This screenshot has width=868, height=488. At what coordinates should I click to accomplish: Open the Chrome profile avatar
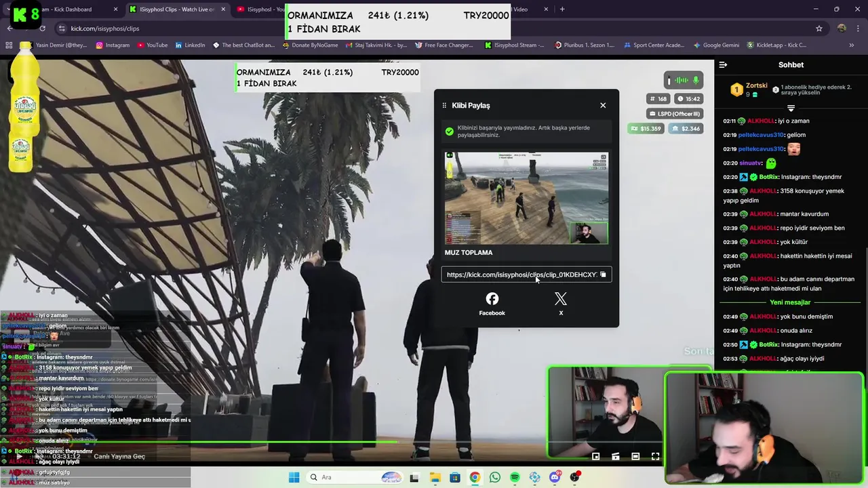coord(842,28)
